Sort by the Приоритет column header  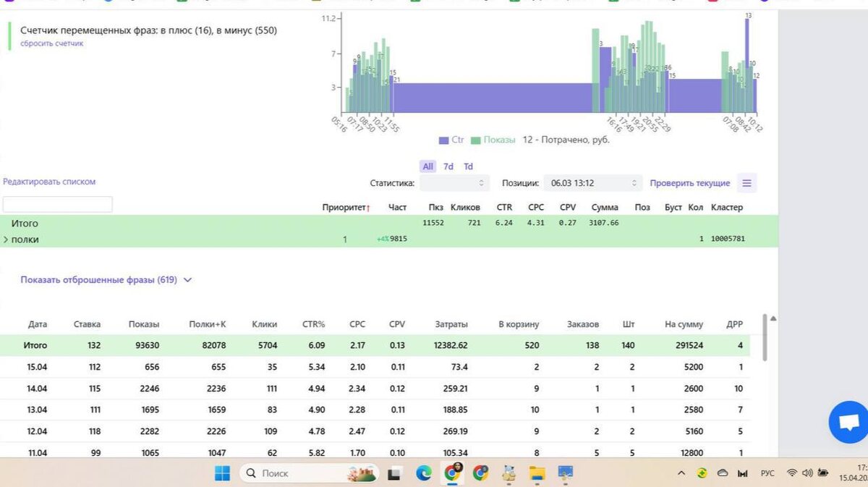pos(346,208)
